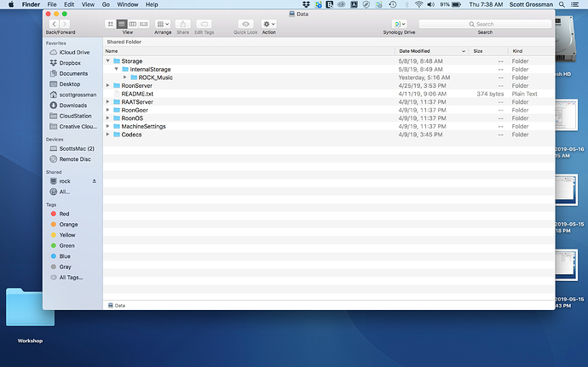
Task: Open the Wi-Fi status menu
Action: click(x=419, y=4)
